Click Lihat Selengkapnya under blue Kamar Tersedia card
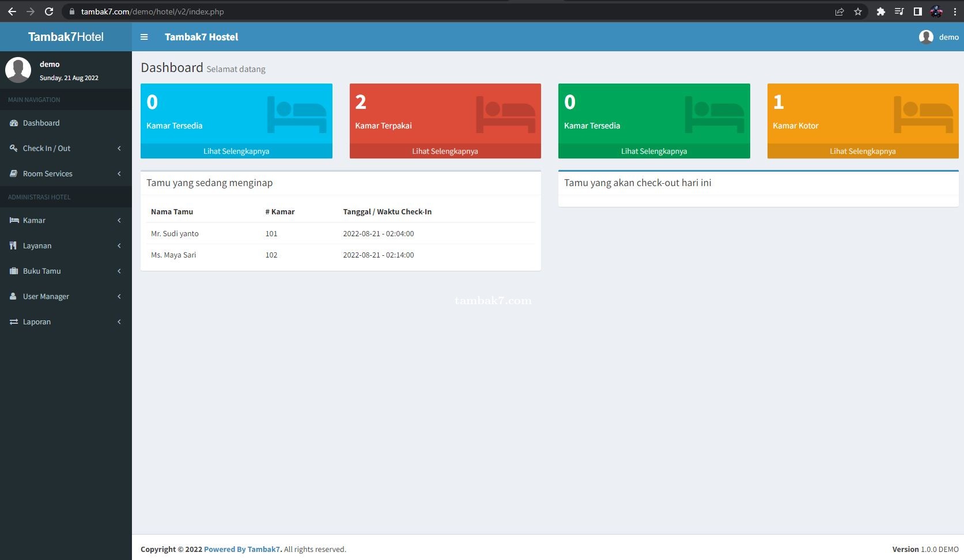Viewport: 964px width, 560px height. [236, 151]
